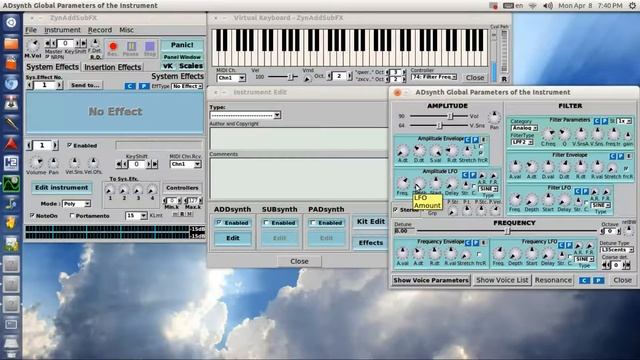Open the KLmt 15 dropdown
This screenshot has height=360, width=640.
[136, 216]
